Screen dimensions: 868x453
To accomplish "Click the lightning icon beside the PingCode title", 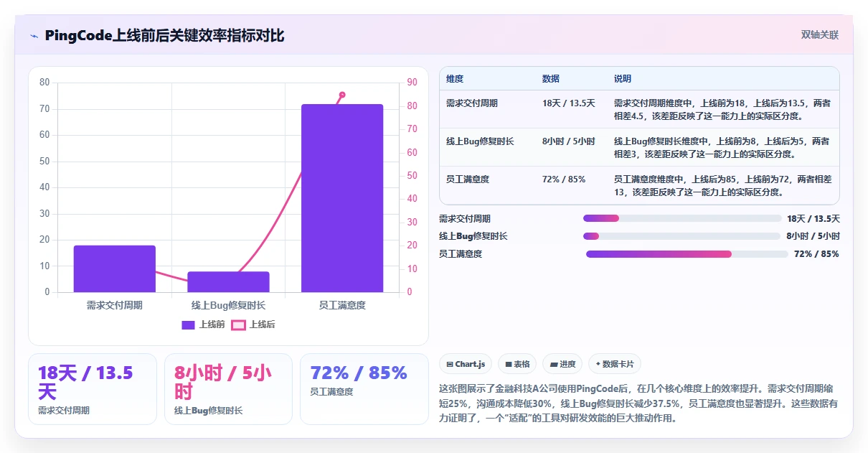I will 34,36.
